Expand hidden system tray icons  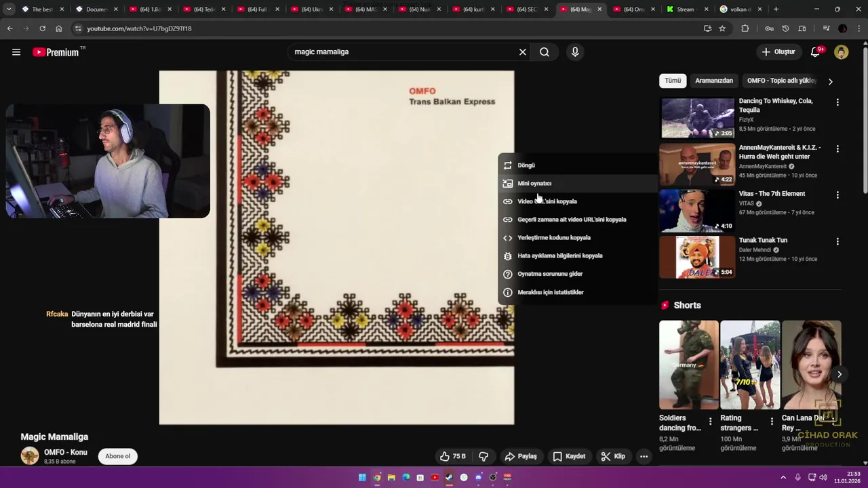[x=783, y=477]
